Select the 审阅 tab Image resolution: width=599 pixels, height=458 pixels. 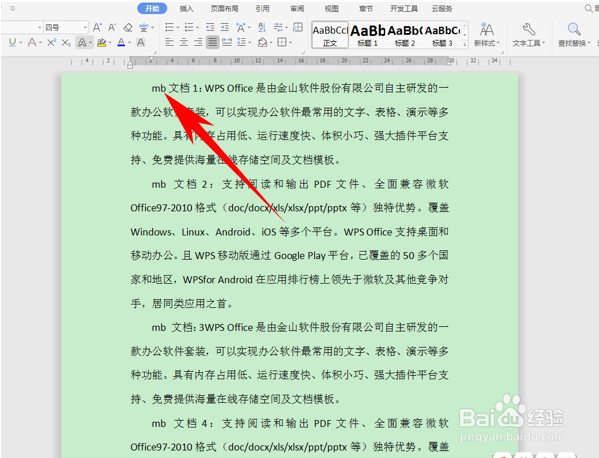pyautogui.click(x=297, y=8)
